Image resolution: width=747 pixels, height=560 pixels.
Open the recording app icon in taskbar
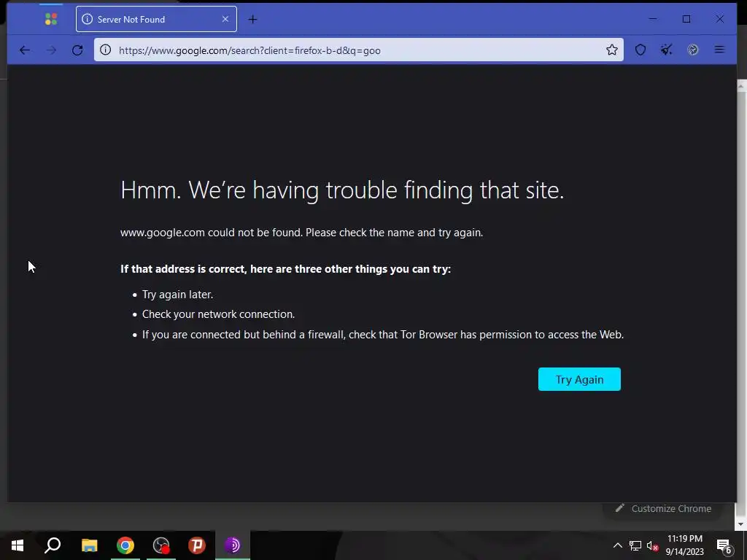tap(161, 545)
